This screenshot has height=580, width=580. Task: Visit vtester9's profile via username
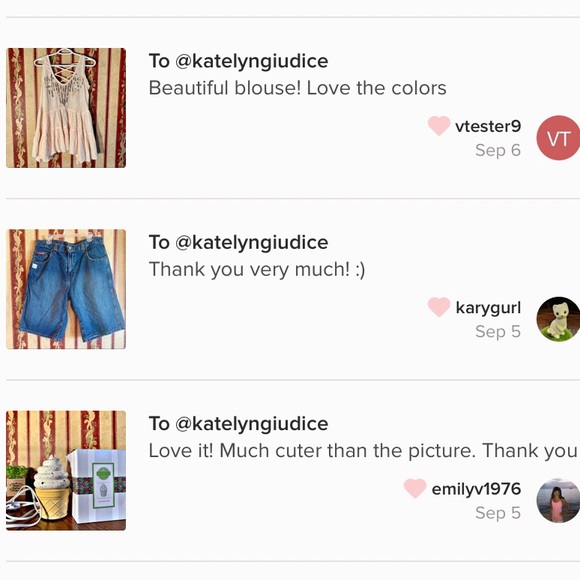[x=488, y=127]
